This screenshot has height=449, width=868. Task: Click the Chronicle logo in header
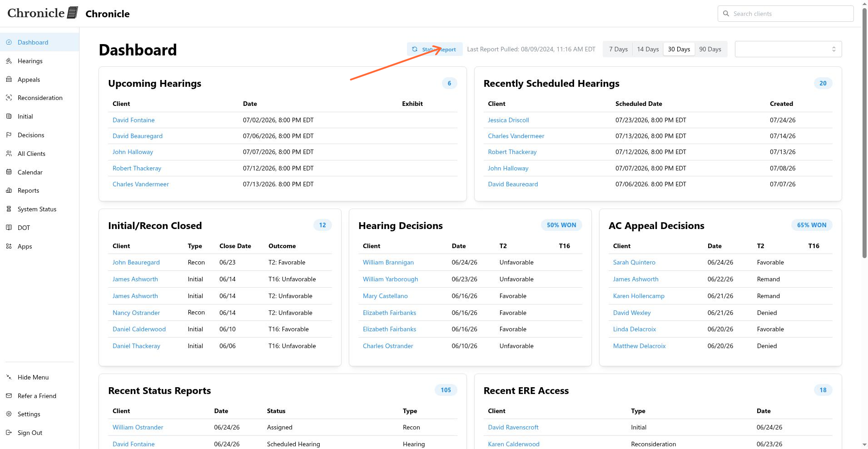point(43,13)
